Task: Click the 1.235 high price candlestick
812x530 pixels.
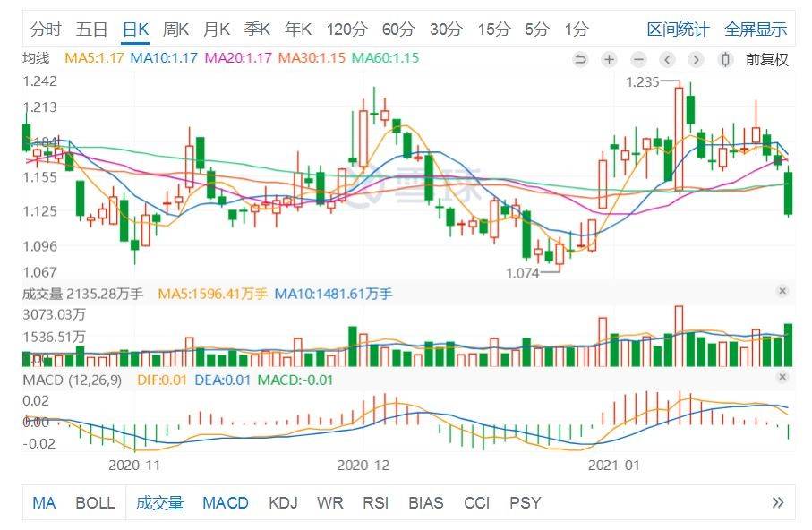Action: tap(679, 137)
